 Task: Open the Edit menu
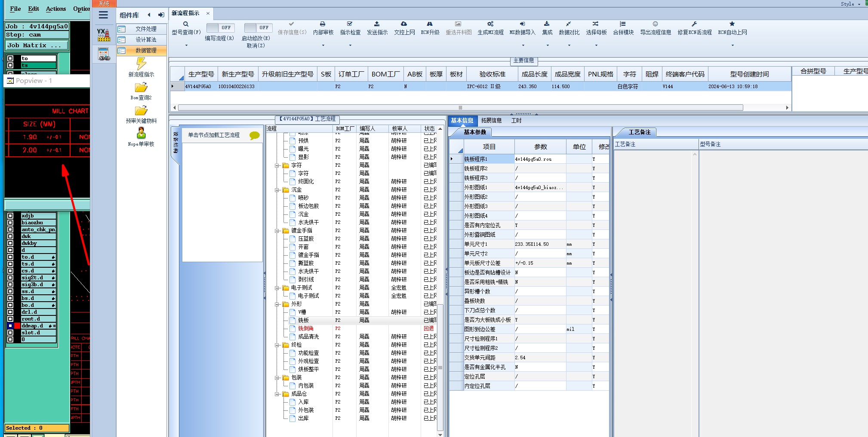coord(34,9)
